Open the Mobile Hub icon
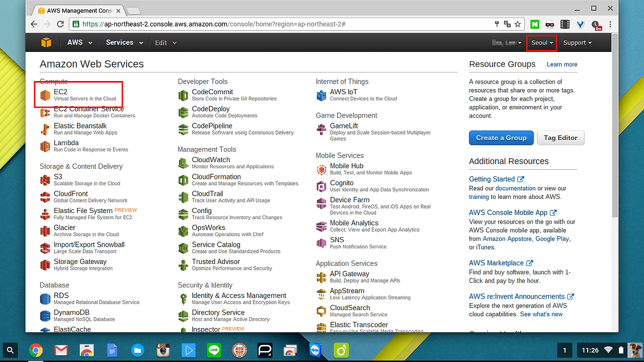Viewport: 644px width, 362px height. tap(321, 170)
